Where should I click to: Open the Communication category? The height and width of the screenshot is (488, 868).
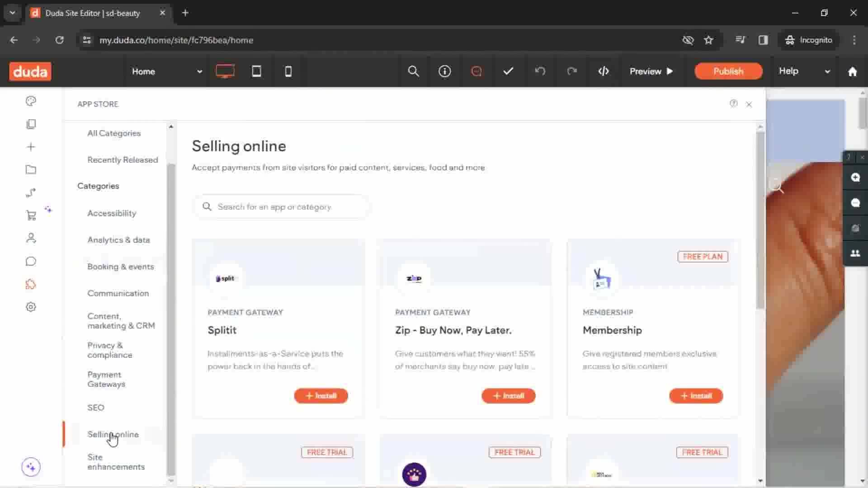coord(118,293)
